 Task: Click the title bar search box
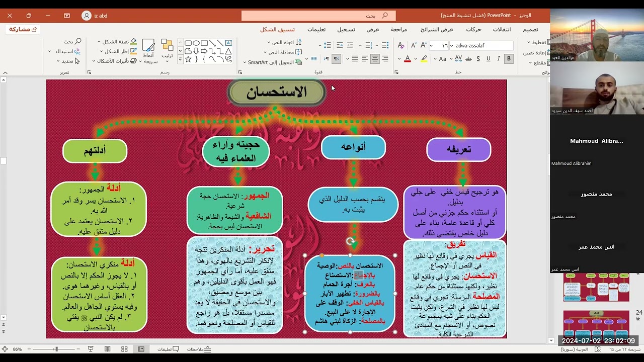(318, 16)
